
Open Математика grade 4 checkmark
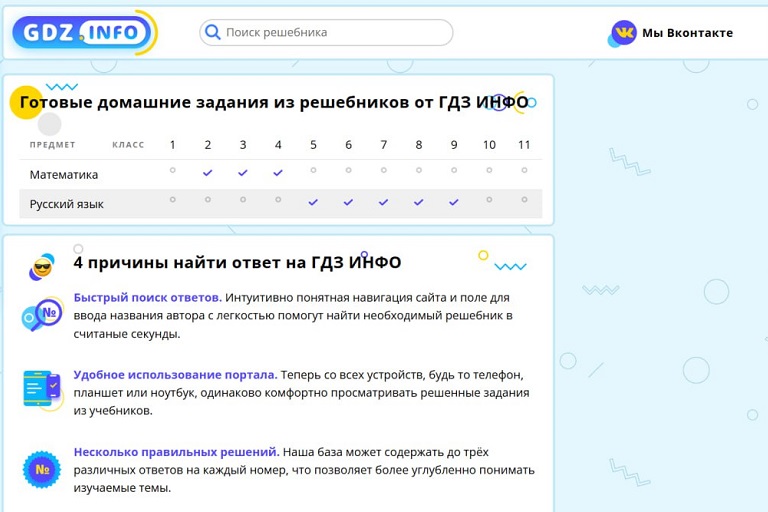278,173
